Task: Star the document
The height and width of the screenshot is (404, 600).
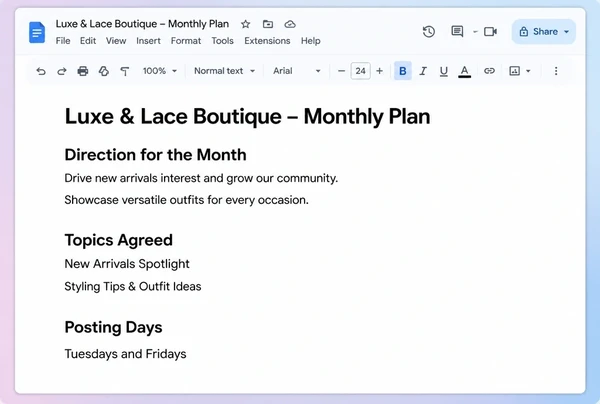Action: (x=245, y=24)
